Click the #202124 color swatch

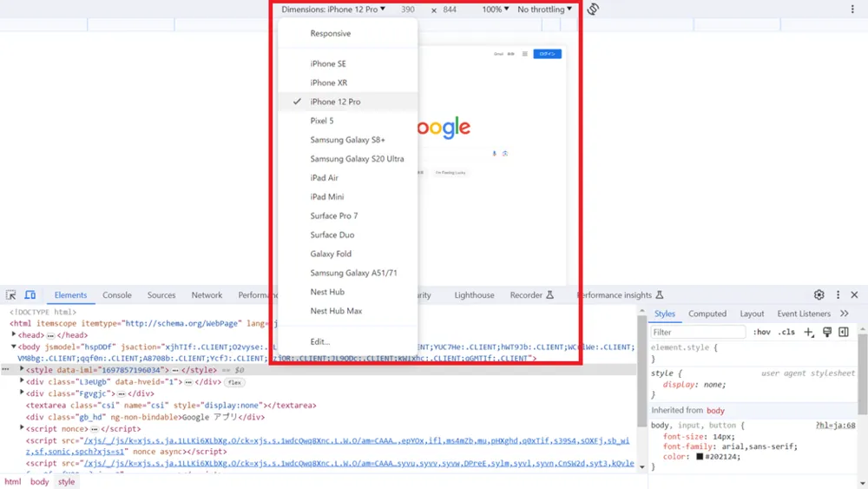pyautogui.click(x=700, y=457)
